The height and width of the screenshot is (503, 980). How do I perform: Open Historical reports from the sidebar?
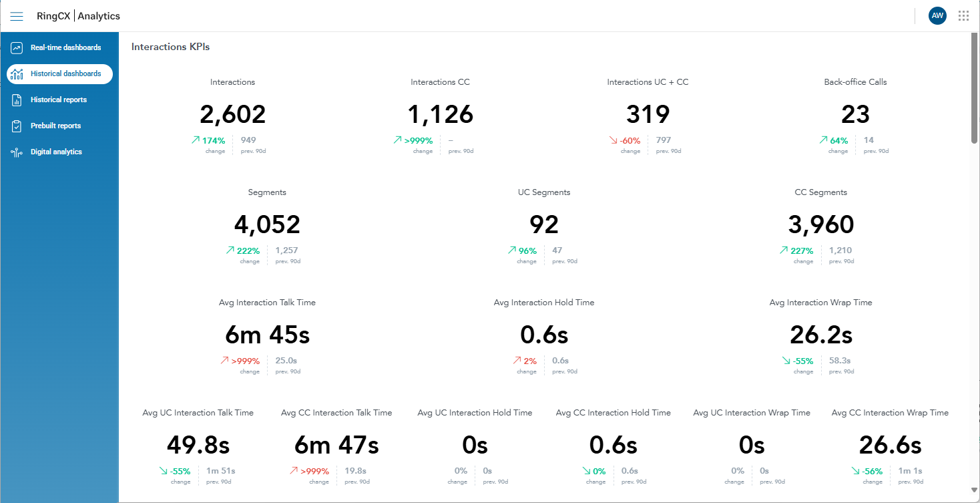pyautogui.click(x=58, y=100)
